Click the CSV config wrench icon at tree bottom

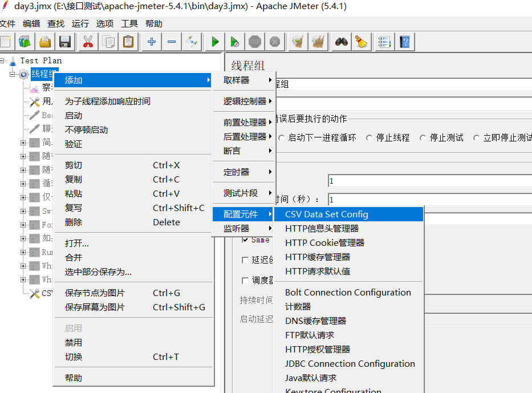34,293
